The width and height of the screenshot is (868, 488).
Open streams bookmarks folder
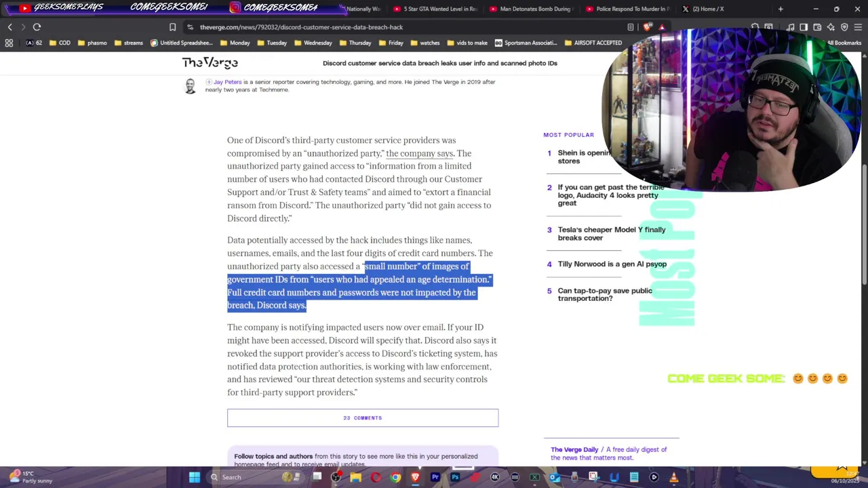click(128, 43)
